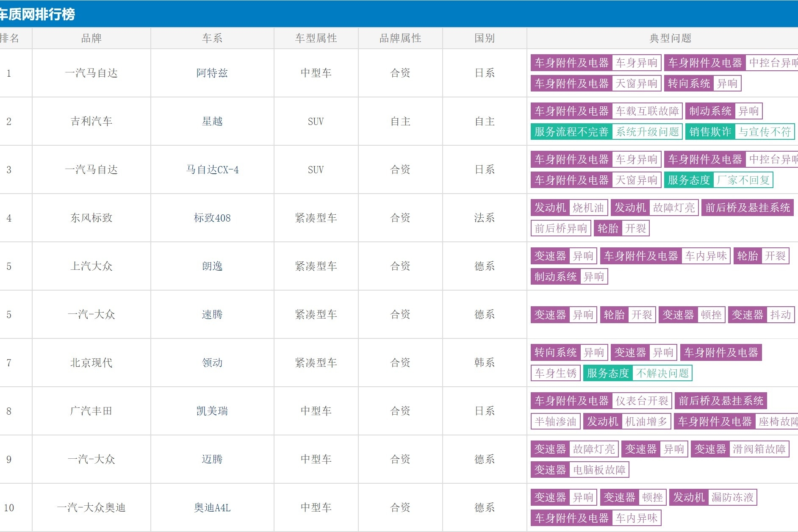798x532 pixels.
Task: Click the 前后桥异响 tag
Action: click(x=561, y=228)
